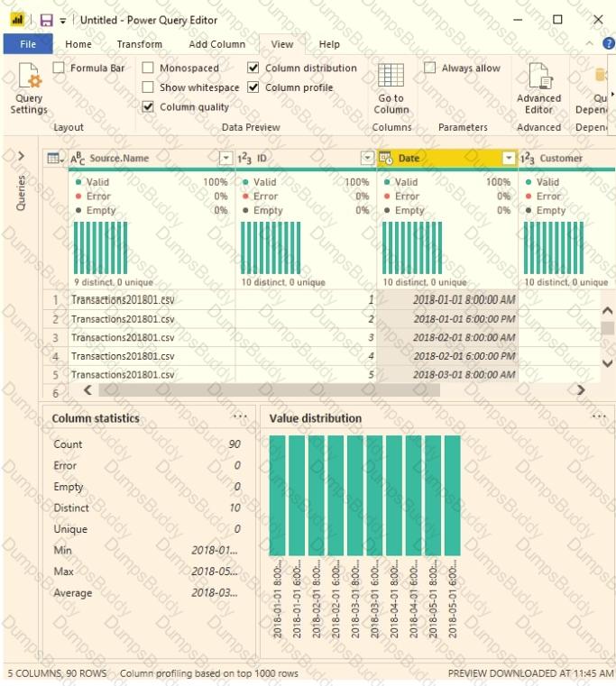Toggle the Monospaced checkbox
Image resolution: width=616 pixels, height=686 pixels.
click(x=148, y=69)
